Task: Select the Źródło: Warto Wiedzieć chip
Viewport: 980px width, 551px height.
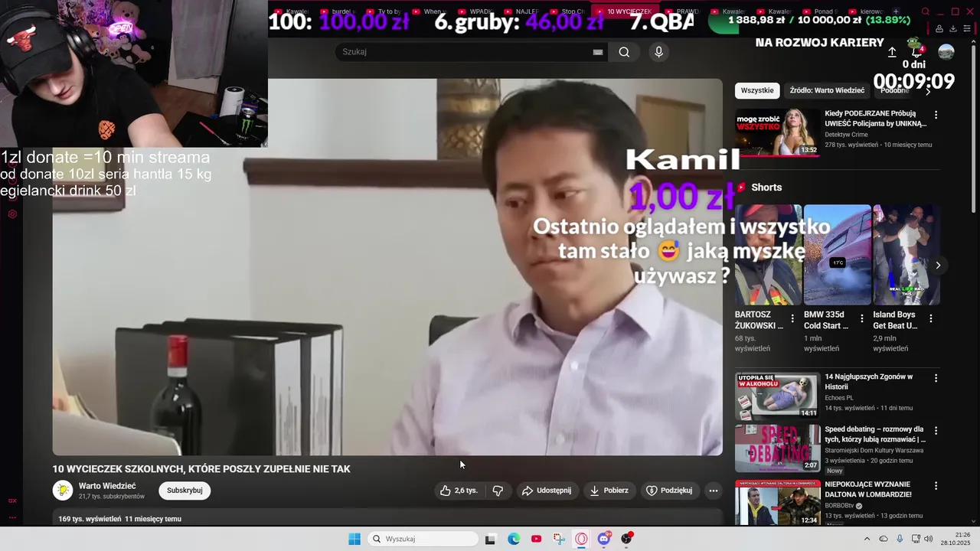Action: pyautogui.click(x=827, y=90)
